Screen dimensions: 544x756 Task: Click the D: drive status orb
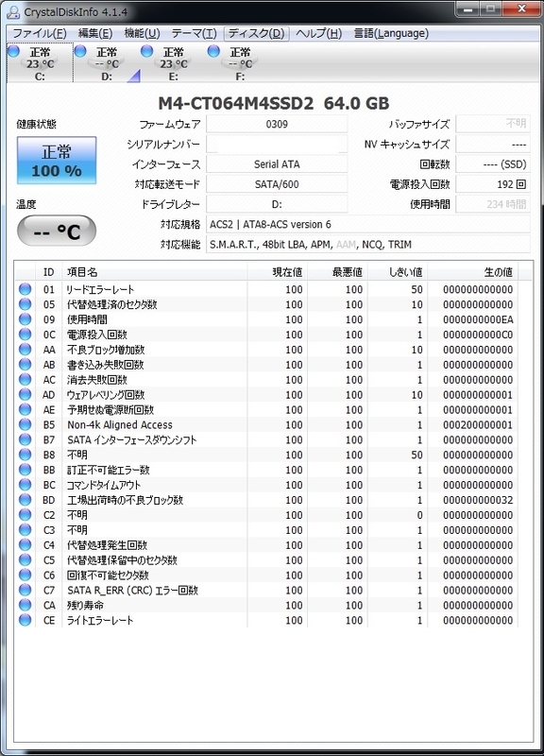pyautogui.click(x=80, y=51)
